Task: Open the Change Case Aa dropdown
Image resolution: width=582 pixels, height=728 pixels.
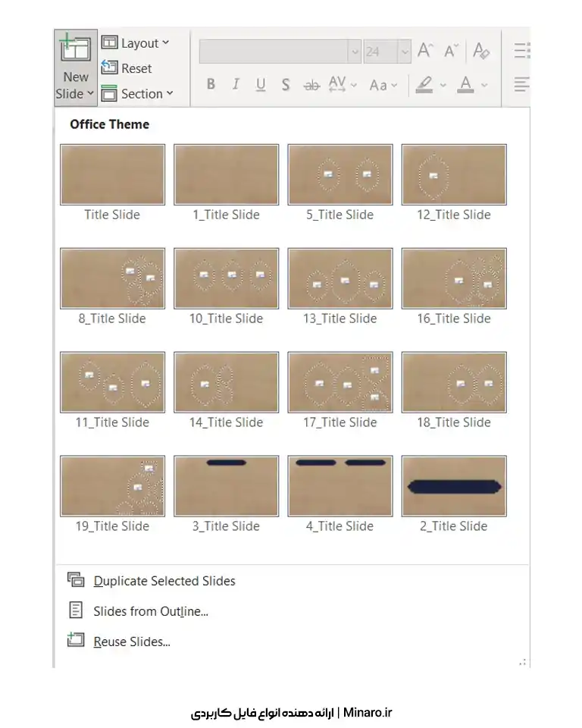Action: (383, 85)
